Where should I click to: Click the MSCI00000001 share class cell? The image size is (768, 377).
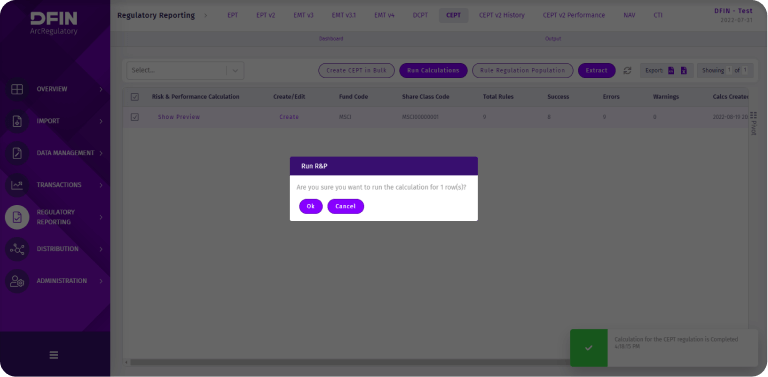coord(420,118)
